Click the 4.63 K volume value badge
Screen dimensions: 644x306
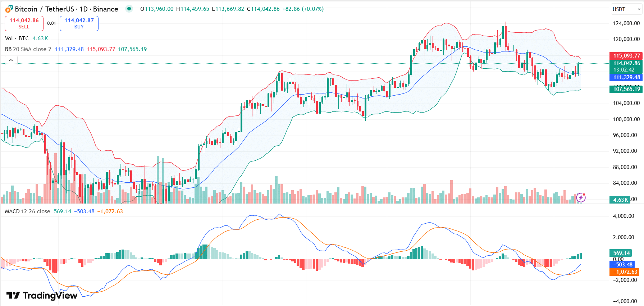(x=620, y=199)
